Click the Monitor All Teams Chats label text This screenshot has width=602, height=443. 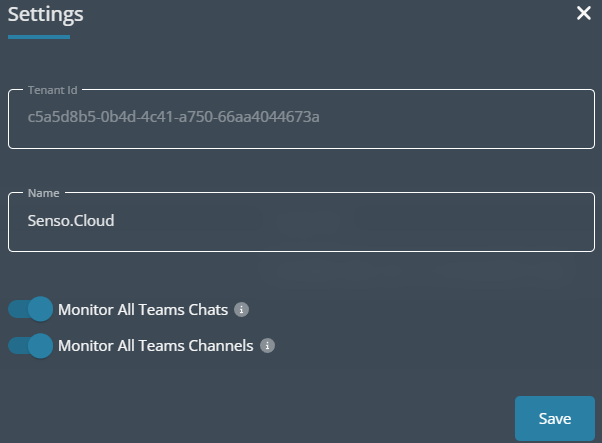[143, 310]
